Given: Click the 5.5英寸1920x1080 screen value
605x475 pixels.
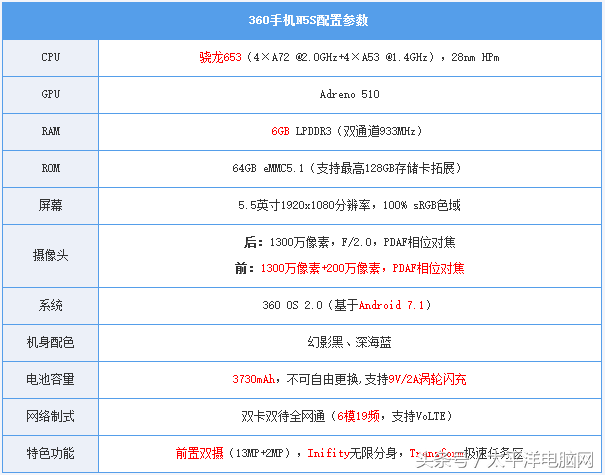Looking at the screenshot, I should point(349,205).
